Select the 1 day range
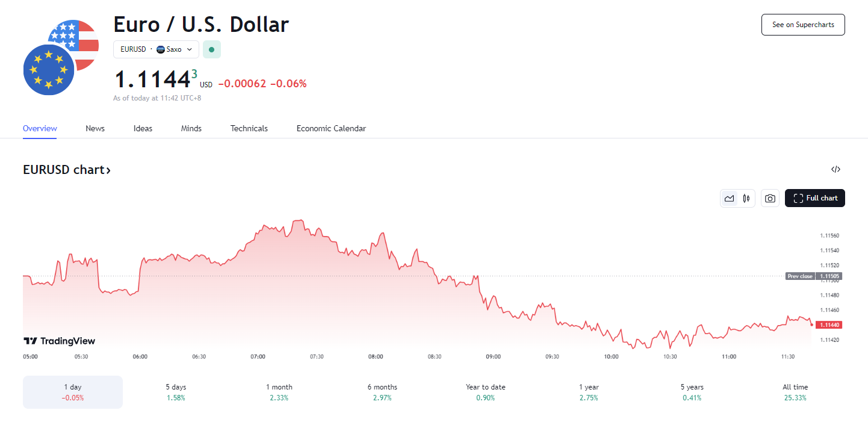The height and width of the screenshot is (422, 868). [73, 392]
